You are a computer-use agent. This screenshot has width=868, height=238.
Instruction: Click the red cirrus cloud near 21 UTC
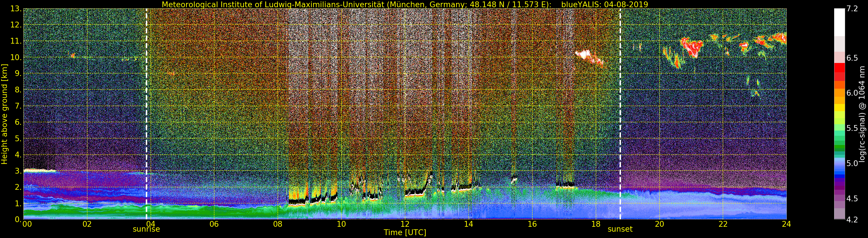coord(692,47)
